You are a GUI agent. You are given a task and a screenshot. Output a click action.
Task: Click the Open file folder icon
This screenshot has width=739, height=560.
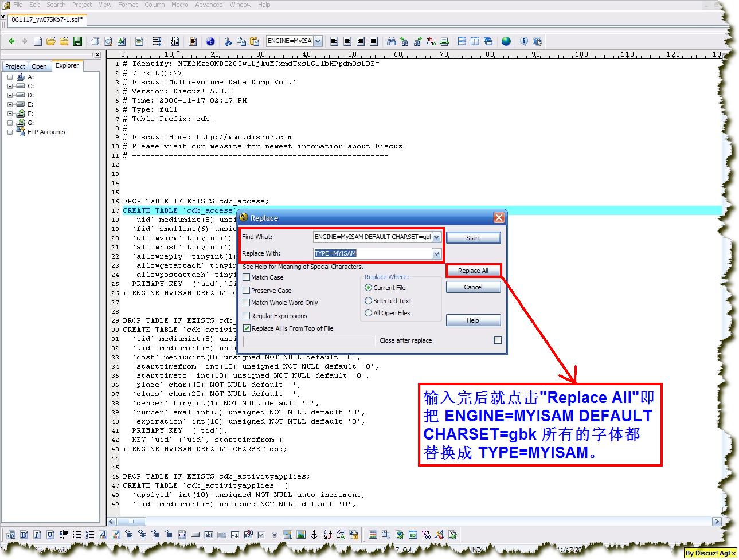(51, 41)
